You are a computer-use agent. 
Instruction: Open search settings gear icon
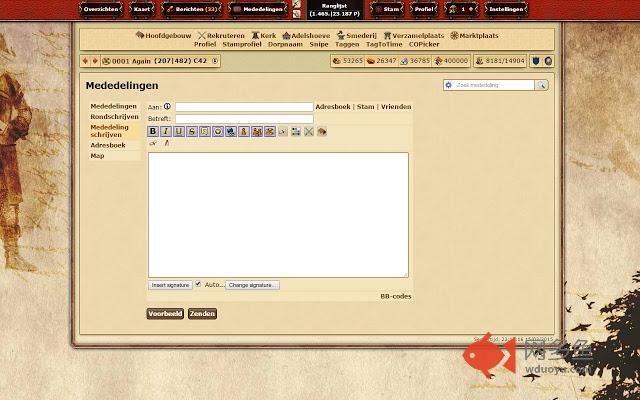pos(449,85)
